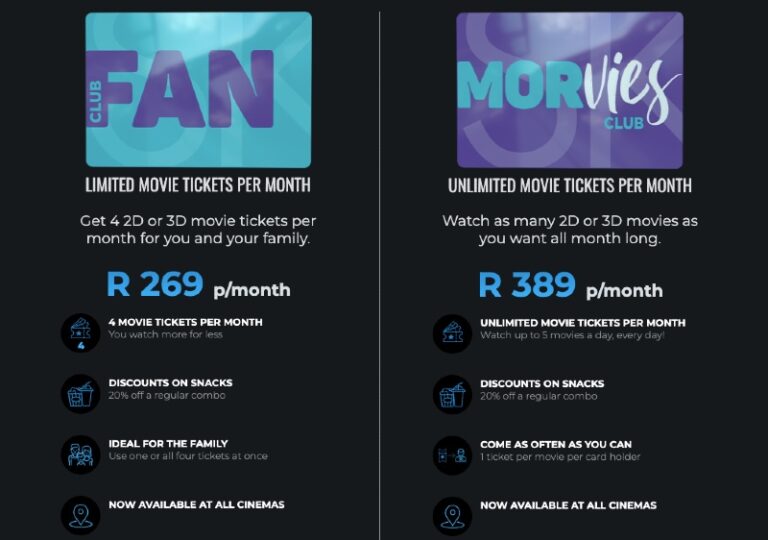The width and height of the screenshot is (768, 540).
Task: Click the Morvies Club snacks discount icon
Action: click(x=452, y=394)
